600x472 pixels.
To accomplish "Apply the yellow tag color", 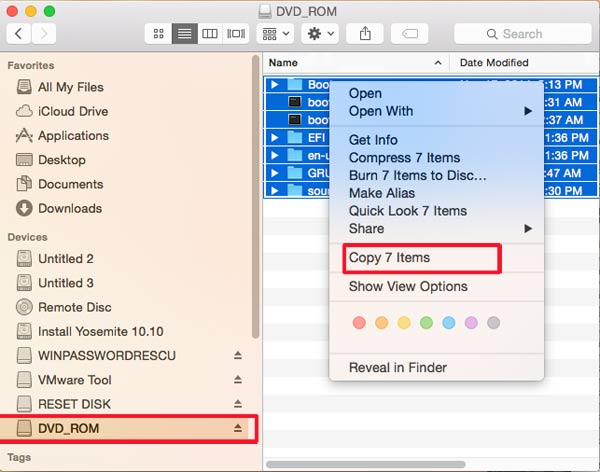I will (404, 323).
